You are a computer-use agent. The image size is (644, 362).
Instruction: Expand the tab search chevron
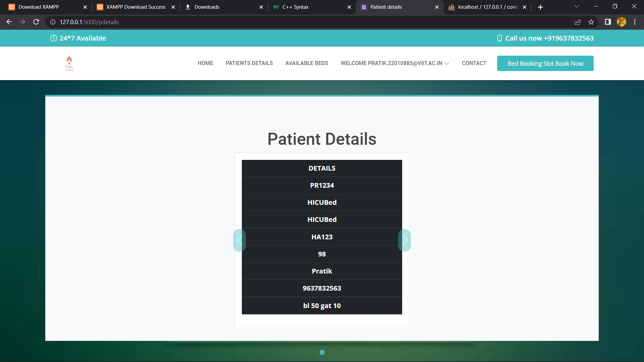click(x=577, y=6)
